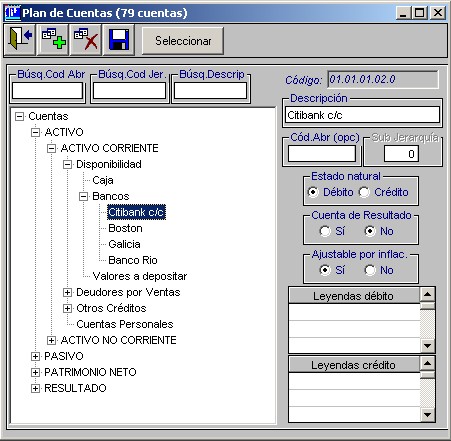Expand the PASIVO tree node
Screen dimensions: 451x441
point(35,356)
